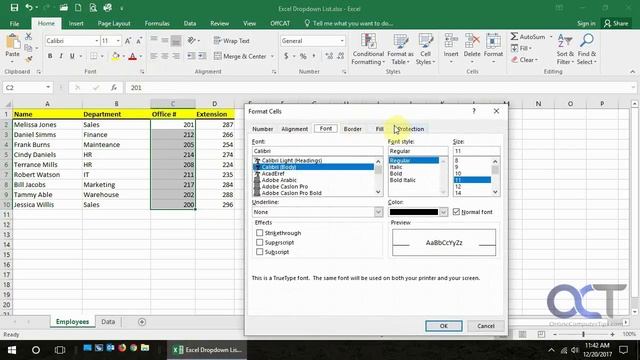Open Cell Styles gallery

click(425, 49)
